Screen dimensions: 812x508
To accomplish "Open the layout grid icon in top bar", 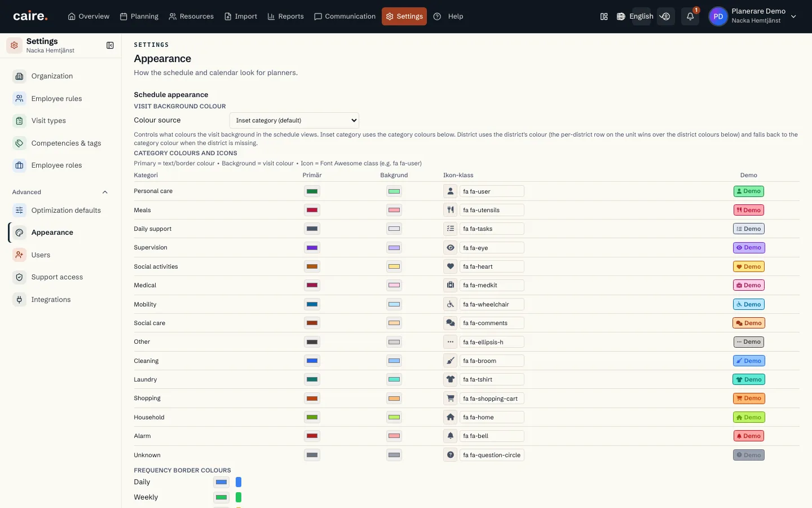I will [604, 16].
